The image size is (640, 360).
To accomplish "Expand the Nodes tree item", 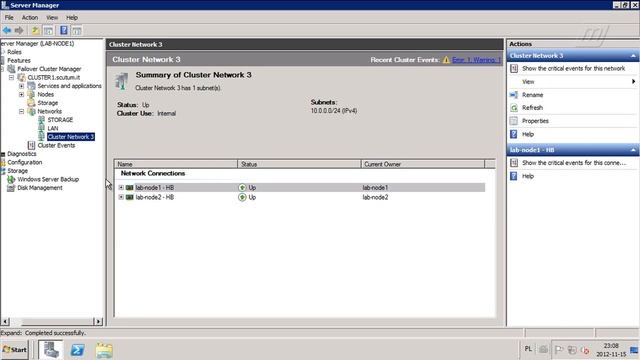I will (x=21, y=94).
